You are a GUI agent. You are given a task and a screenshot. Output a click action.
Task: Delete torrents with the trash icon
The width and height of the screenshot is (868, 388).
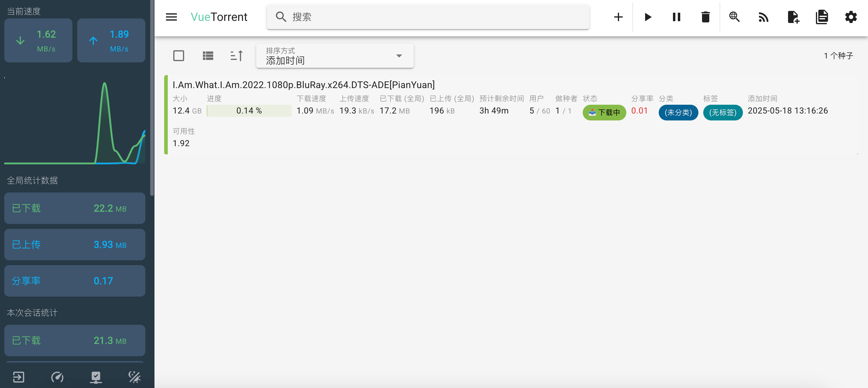point(705,17)
